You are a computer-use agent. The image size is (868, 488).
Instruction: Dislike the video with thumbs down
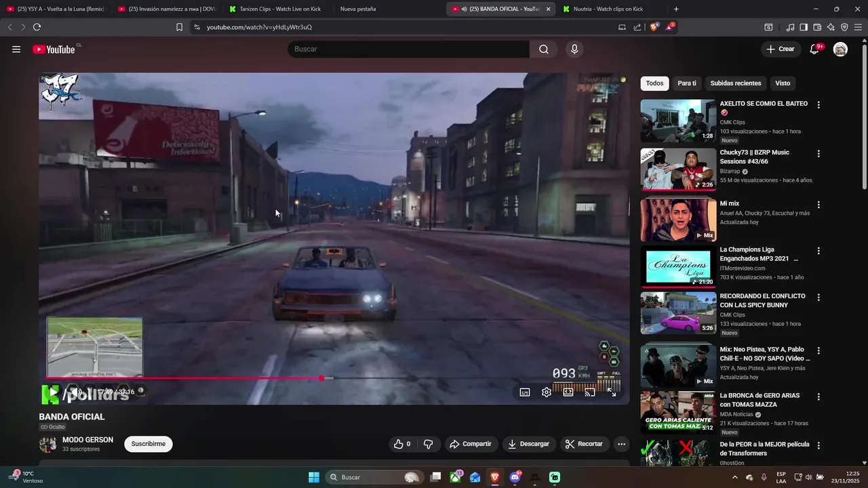tap(428, 444)
